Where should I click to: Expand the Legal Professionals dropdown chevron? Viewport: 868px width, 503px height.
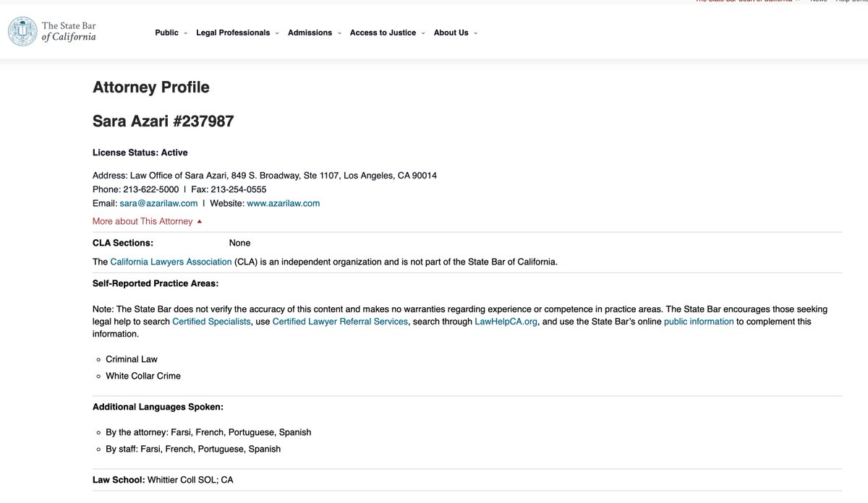click(277, 33)
